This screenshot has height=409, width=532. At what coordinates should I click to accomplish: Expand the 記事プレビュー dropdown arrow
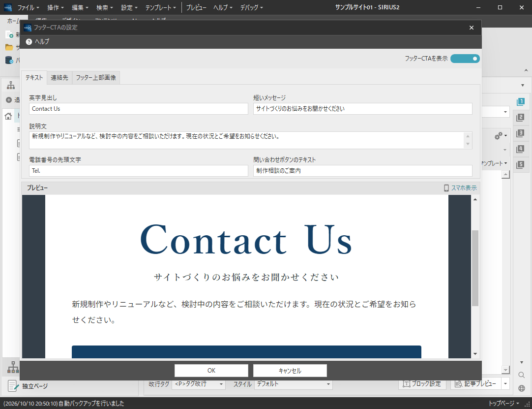[x=505, y=384]
